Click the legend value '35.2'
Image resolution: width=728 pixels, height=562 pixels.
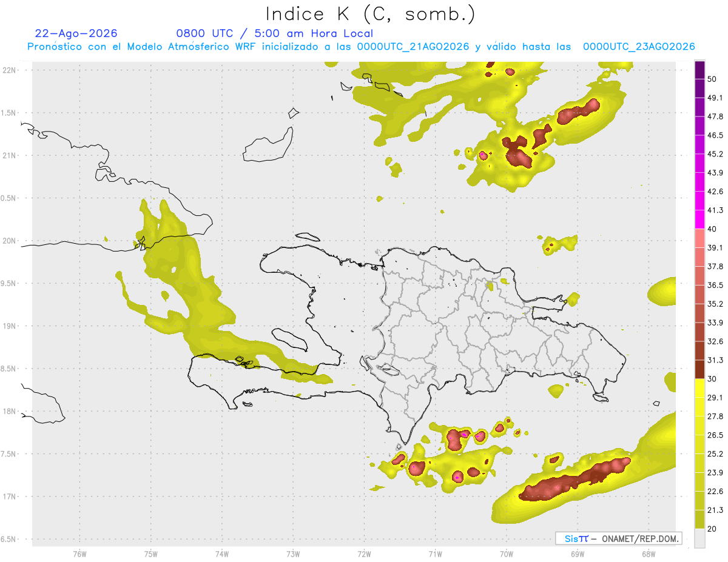point(716,304)
